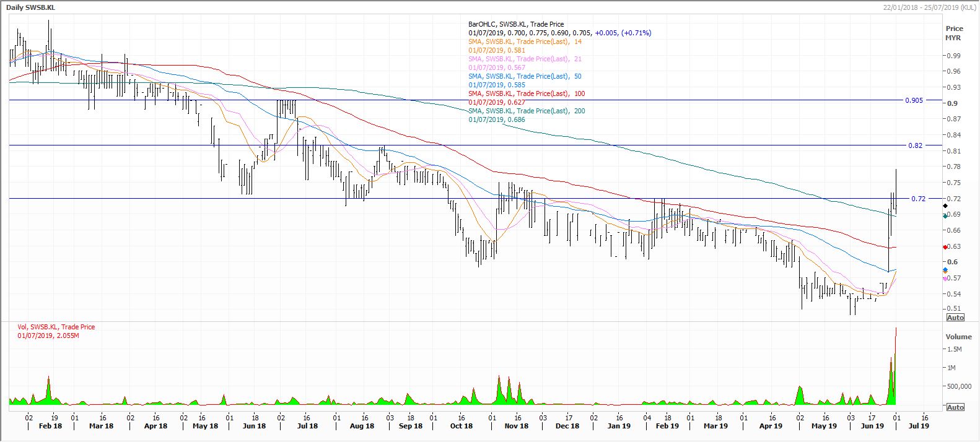The height and width of the screenshot is (442, 980).
Task: Click the SMA 100 legend label
Action: point(527,93)
